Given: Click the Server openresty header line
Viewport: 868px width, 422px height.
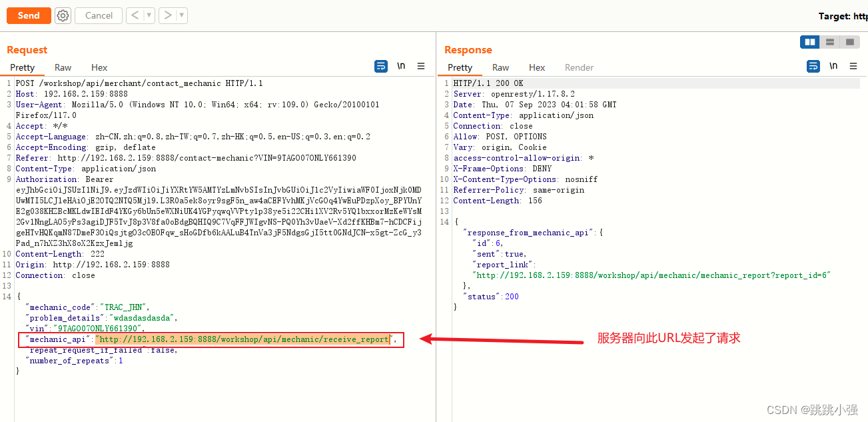Looking at the screenshot, I should (x=514, y=94).
